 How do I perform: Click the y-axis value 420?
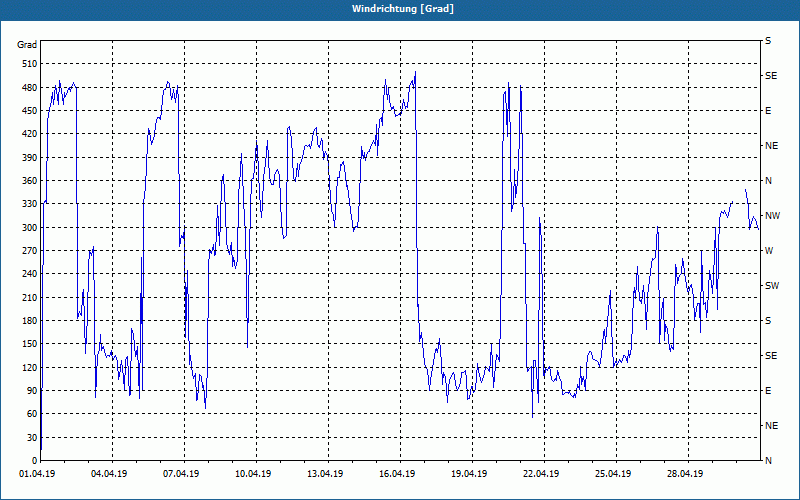30,134
